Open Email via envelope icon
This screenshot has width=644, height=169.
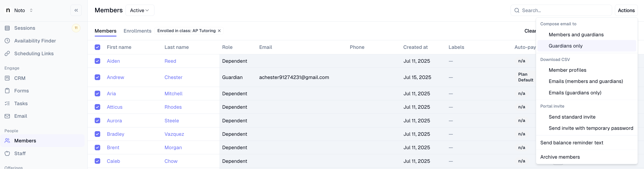(7, 116)
